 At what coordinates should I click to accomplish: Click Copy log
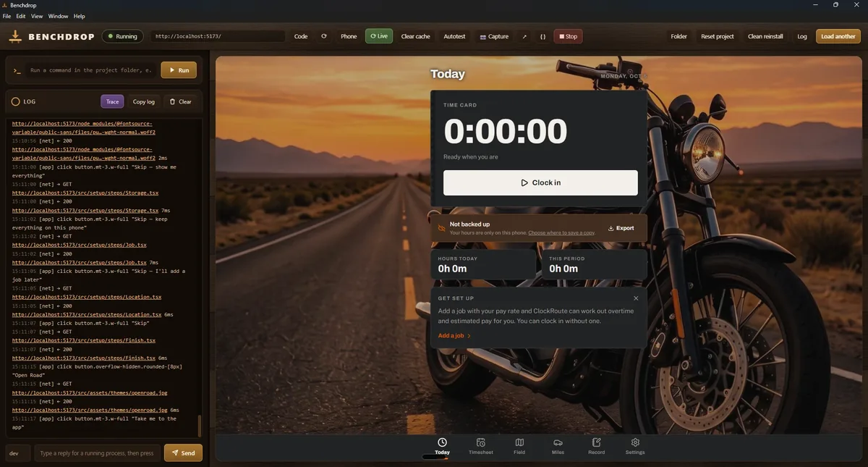144,101
